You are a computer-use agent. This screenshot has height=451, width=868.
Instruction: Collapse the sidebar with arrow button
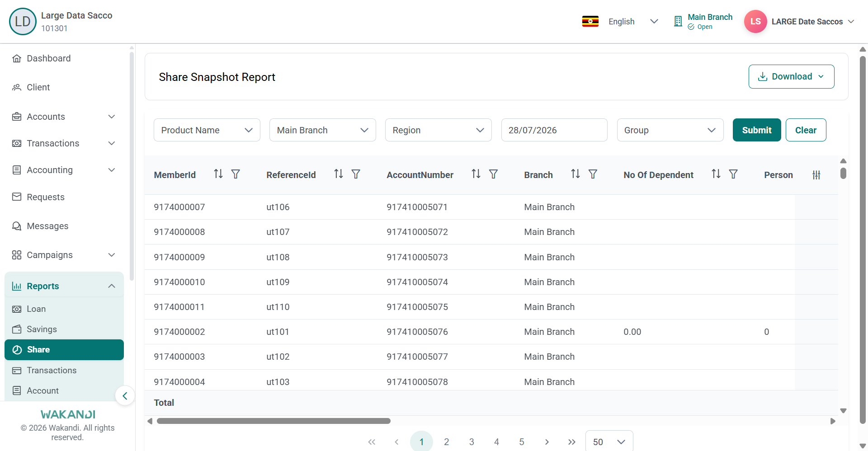(125, 396)
